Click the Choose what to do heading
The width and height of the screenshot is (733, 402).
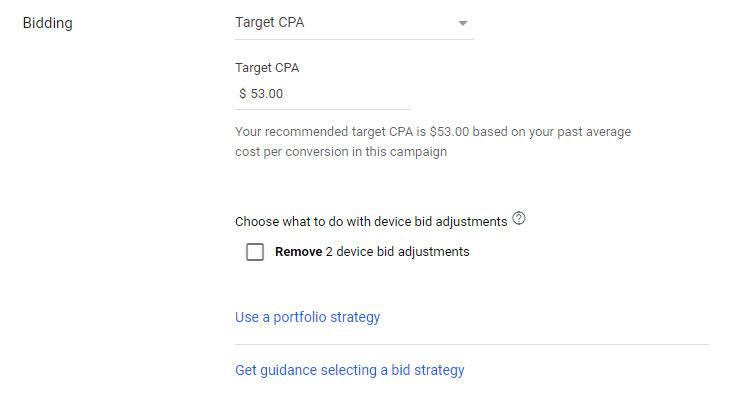(x=371, y=222)
